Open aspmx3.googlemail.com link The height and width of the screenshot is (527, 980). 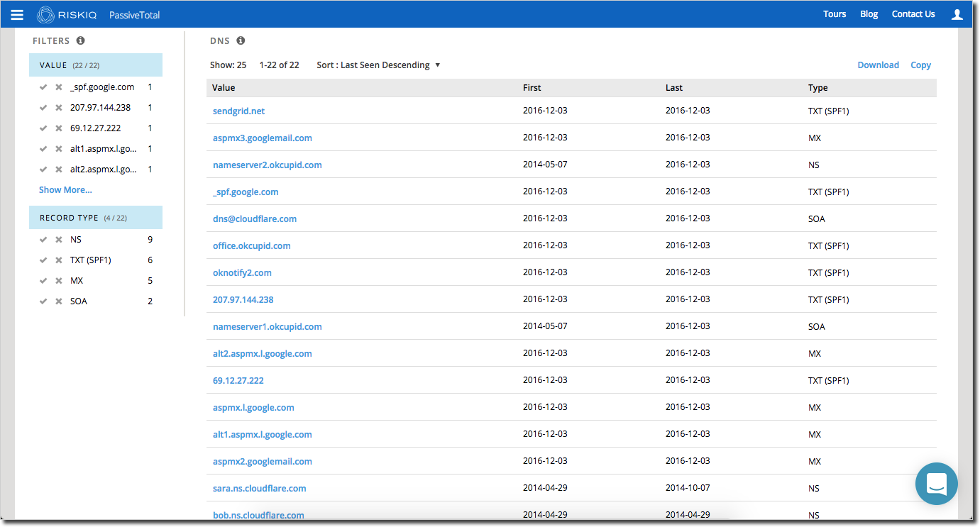262,138
